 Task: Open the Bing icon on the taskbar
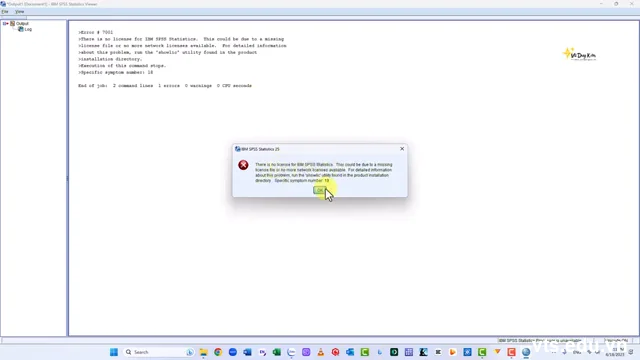[x=379, y=352]
